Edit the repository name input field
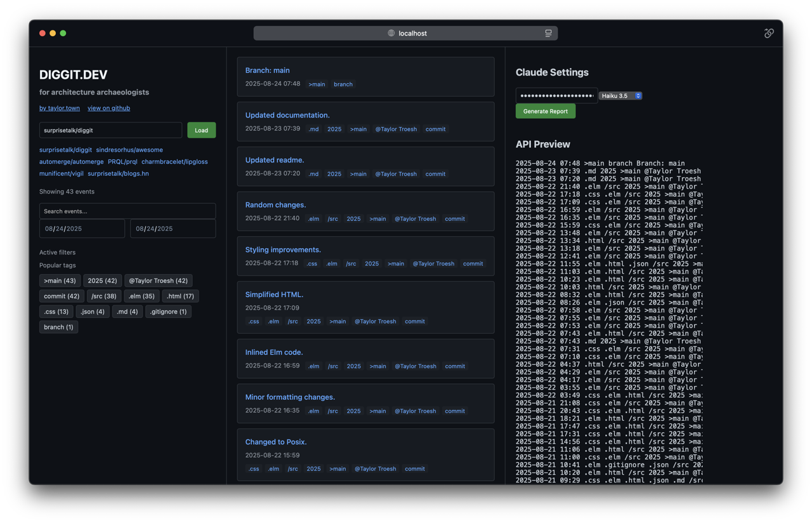Viewport: 812px width, 523px height. tap(110, 130)
